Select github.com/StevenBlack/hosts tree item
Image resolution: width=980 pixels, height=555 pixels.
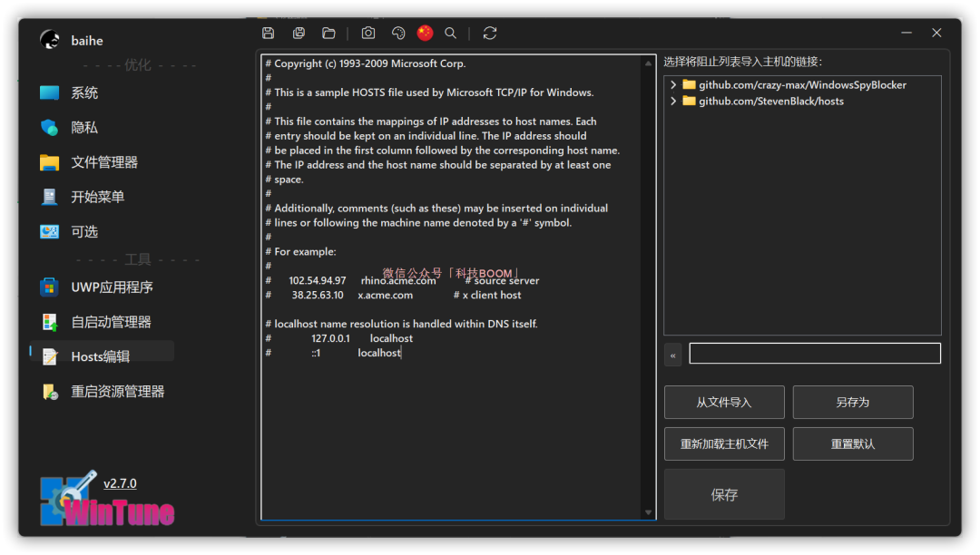(x=770, y=102)
